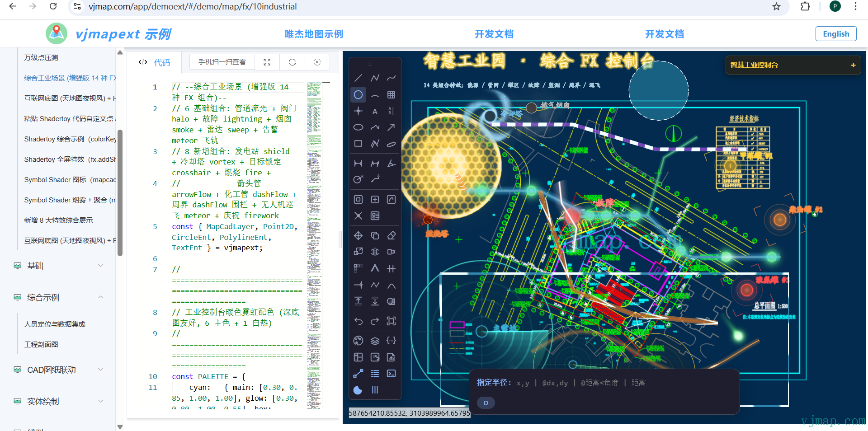Image resolution: width=868 pixels, height=431 pixels.
Task: Toggle the dark mode moon icon
Action: pos(358,390)
